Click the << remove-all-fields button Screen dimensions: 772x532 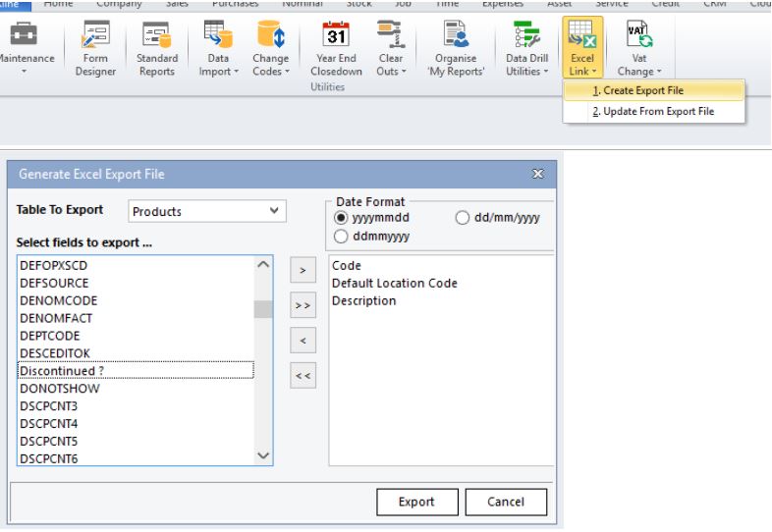coord(303,376)
